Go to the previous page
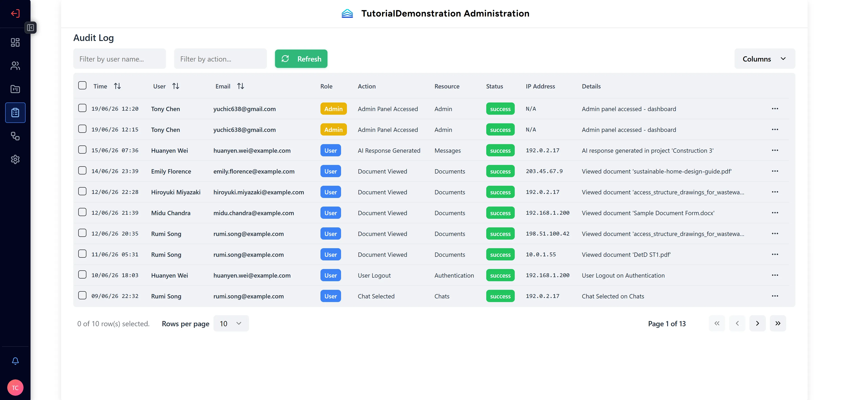The height and width of the screenshot is (400, 868). pos(737,324)
